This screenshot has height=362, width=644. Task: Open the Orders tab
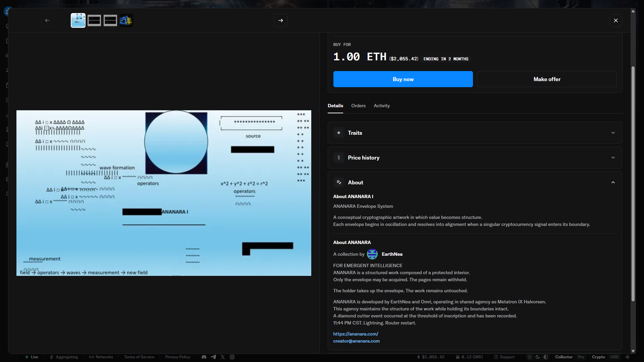[x=358, y=106]
